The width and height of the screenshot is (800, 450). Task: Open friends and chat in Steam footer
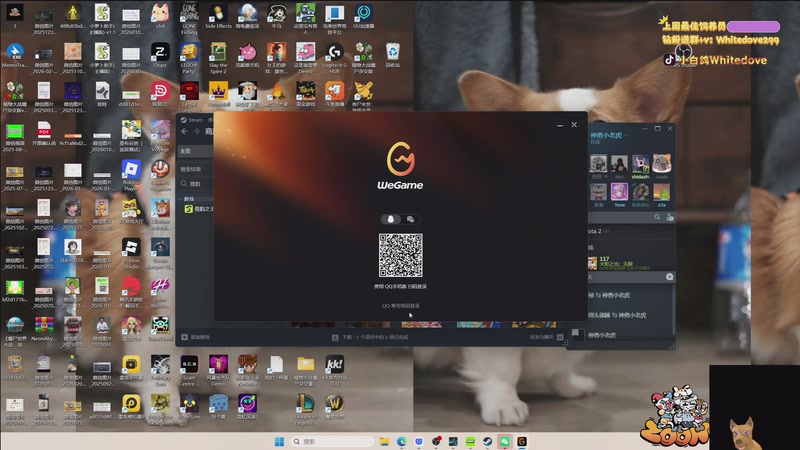(546, 337)
